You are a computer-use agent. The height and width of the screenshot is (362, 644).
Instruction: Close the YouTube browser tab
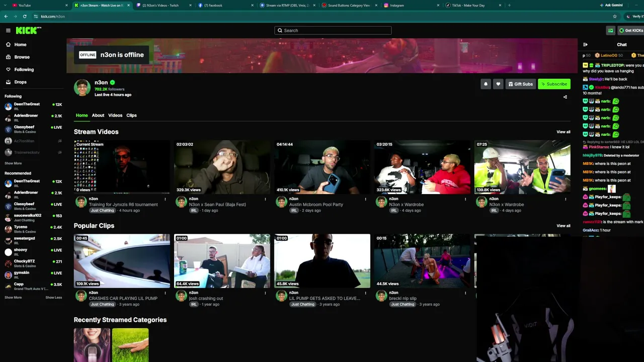pyautogui.click(x=66, y=6)
